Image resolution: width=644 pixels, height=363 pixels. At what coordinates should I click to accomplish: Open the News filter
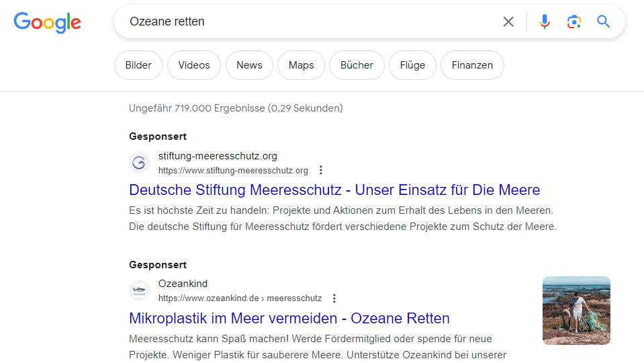[249, 65]
